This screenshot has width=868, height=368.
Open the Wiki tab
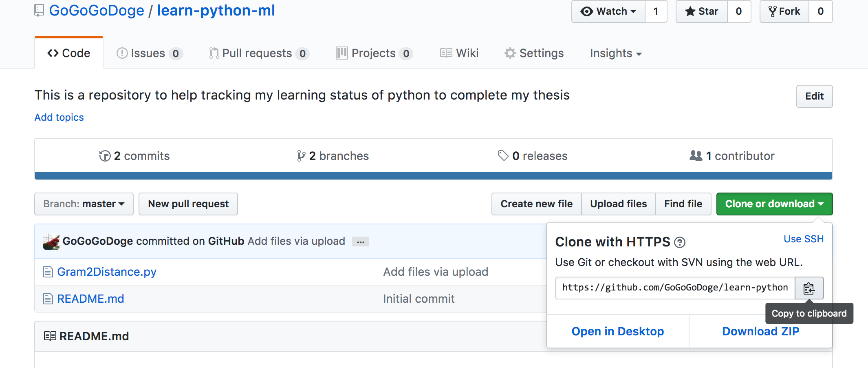coord(459,53)
